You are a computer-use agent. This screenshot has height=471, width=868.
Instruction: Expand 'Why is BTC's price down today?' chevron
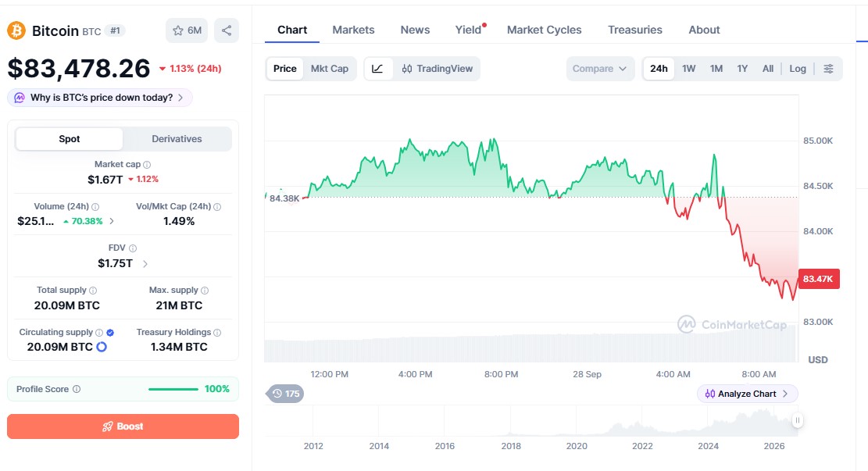(180, 98)
